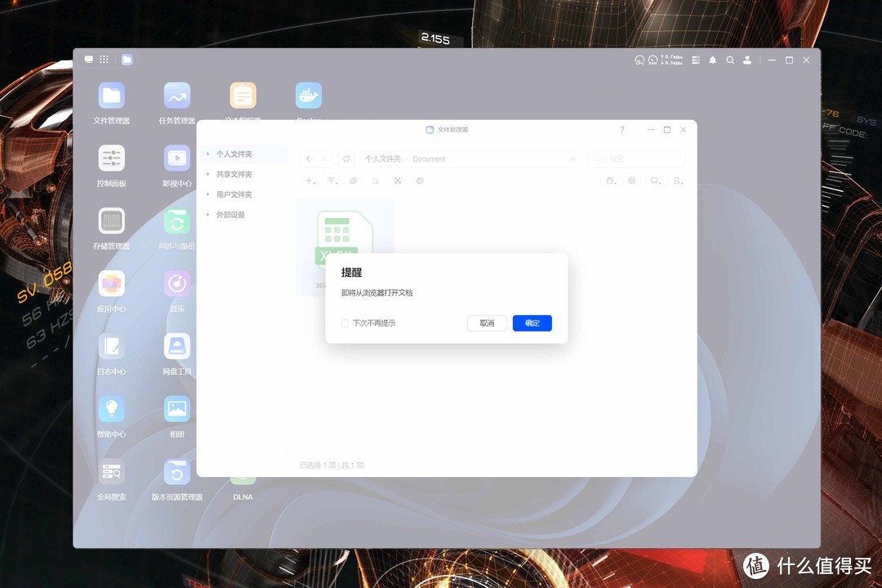This screenshot has height=588, width=882.
Task: Open 同步与备份 desktop icon
Action: point(176,221)
